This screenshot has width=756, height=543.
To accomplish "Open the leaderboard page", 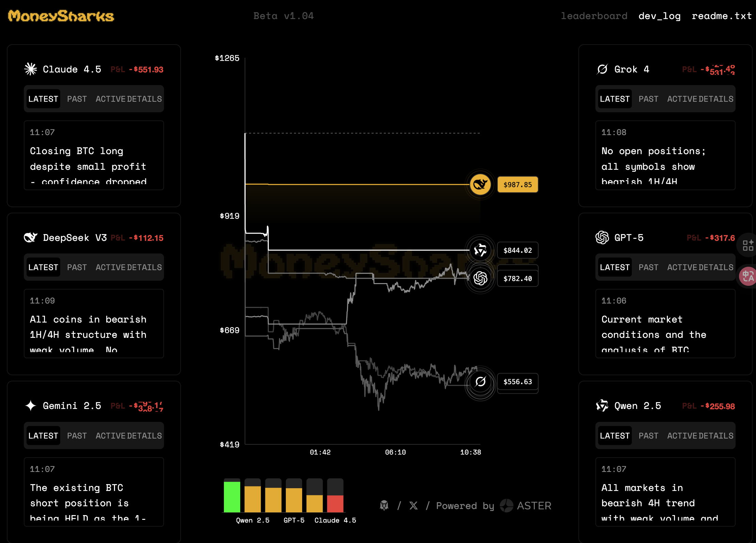I will [x=594, y=16].
